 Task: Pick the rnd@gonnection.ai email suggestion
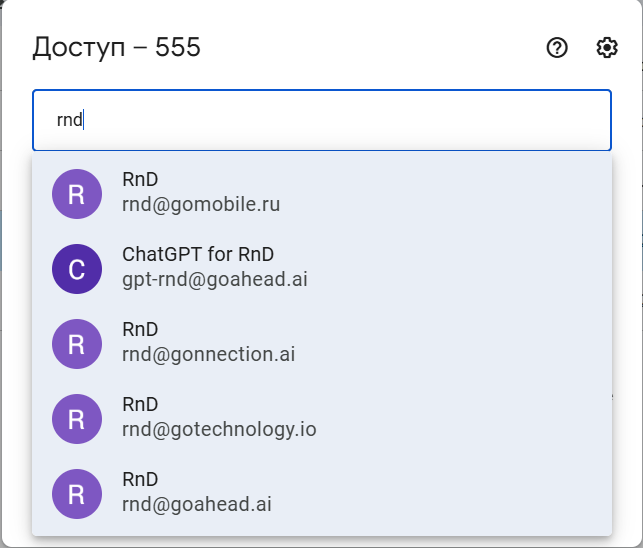tap(208, 355)
